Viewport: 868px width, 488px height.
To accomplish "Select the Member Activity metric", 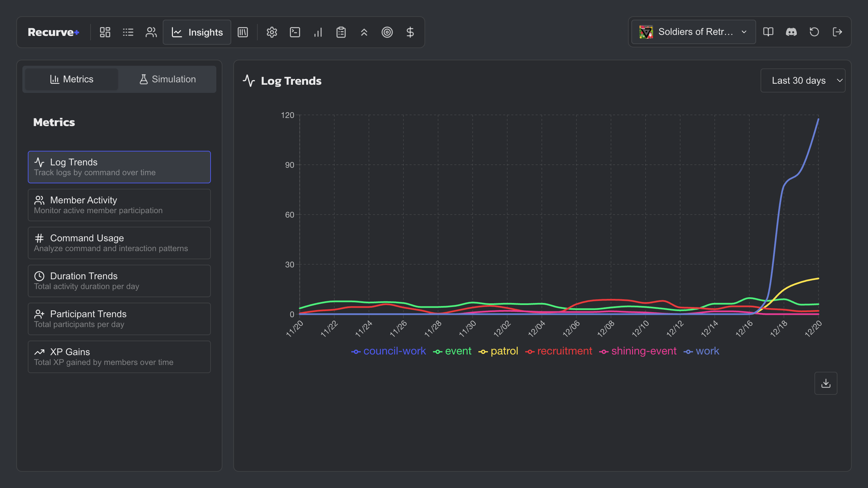I will (x=119, y=205).
